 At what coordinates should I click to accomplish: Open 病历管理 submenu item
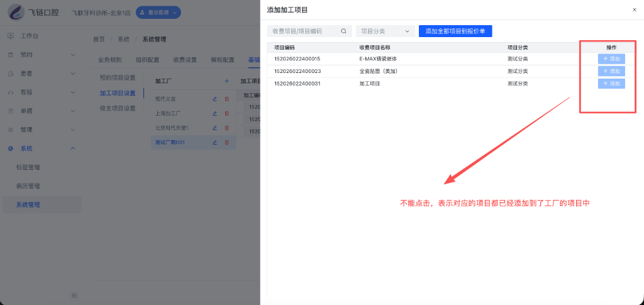click(x=28, y=186)
